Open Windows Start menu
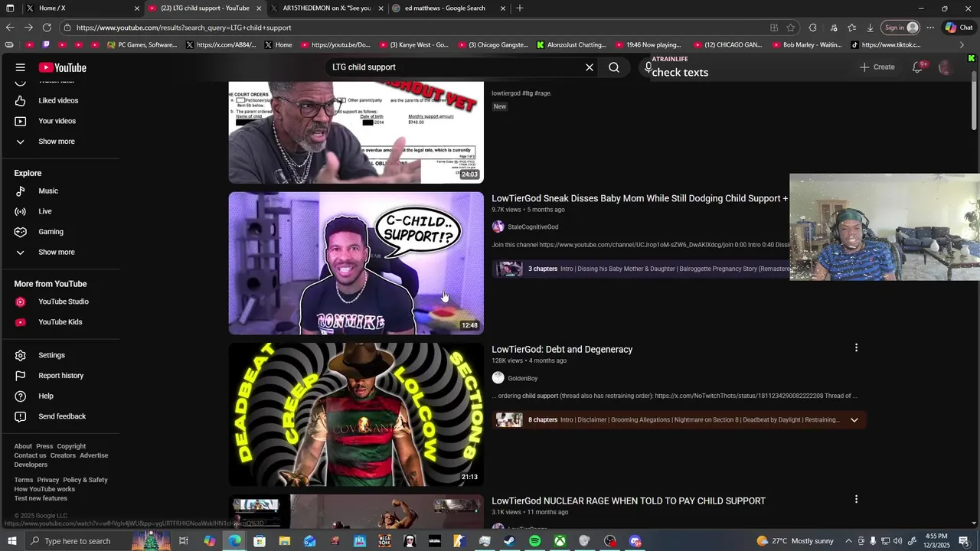The height and width of the screenshot is (551, 980). 11,541
